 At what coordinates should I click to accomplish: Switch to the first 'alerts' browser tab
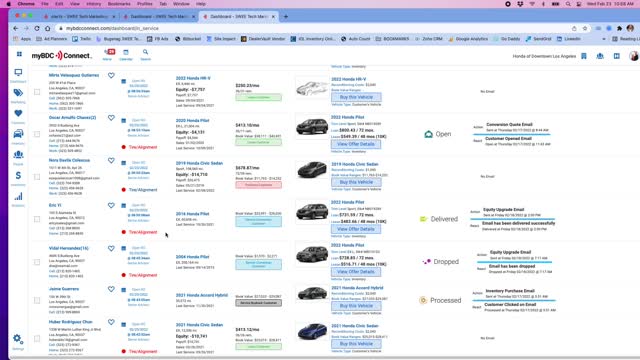coord(79,16)
